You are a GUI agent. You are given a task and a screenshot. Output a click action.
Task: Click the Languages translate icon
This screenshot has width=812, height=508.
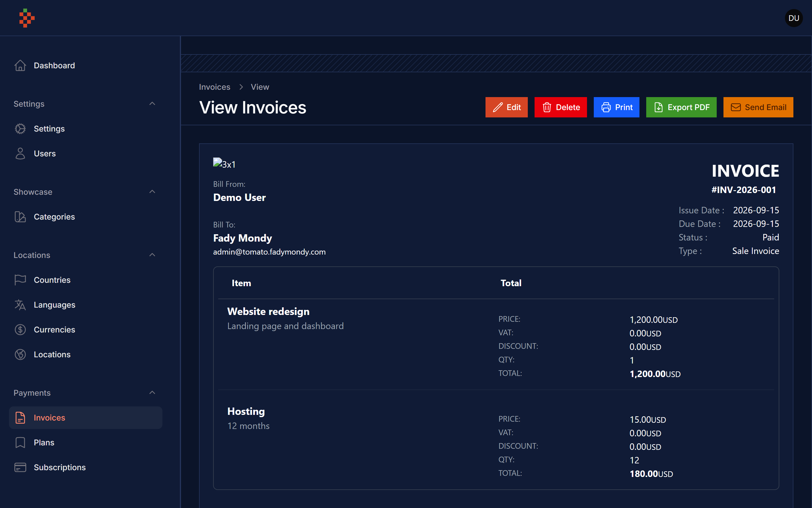tap(20, 305)
